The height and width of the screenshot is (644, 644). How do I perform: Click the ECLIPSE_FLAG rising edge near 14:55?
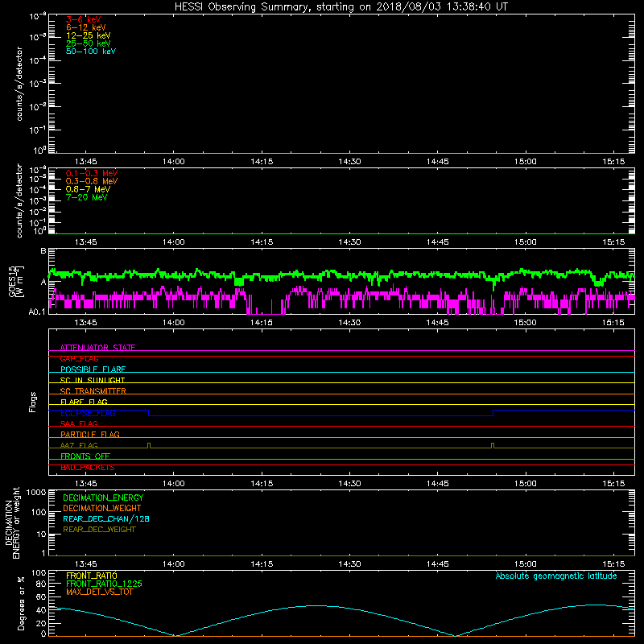(493, 413)
